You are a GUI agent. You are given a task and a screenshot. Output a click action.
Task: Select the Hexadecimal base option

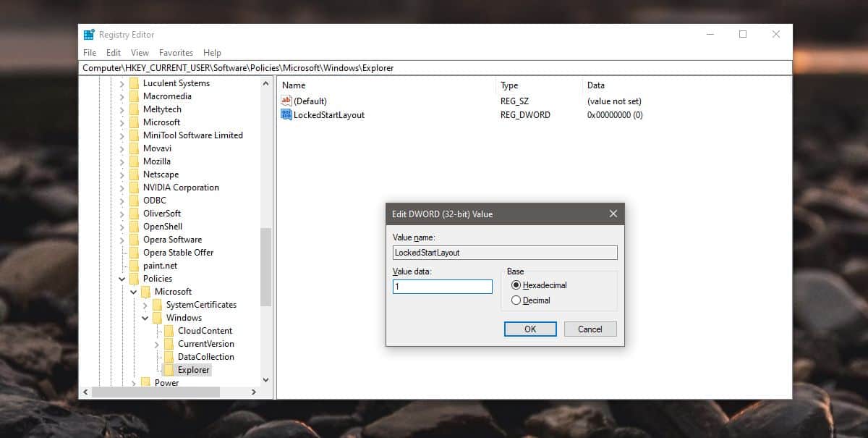click(516, 285)
